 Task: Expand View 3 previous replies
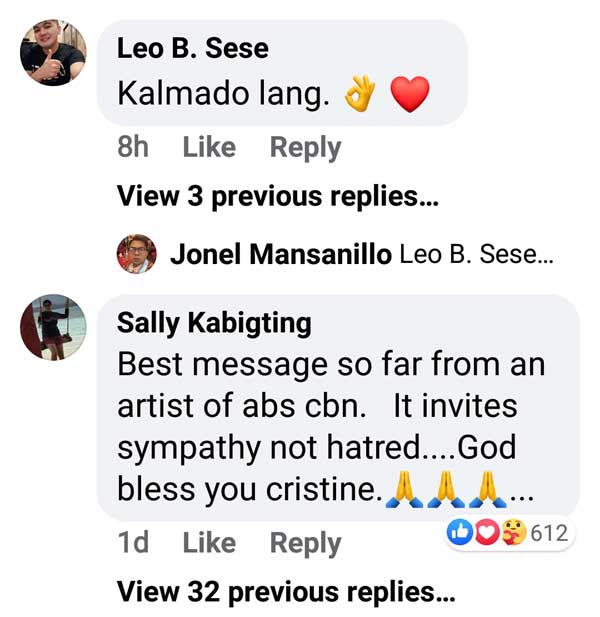pyautogui.click(x=278, y=197)
